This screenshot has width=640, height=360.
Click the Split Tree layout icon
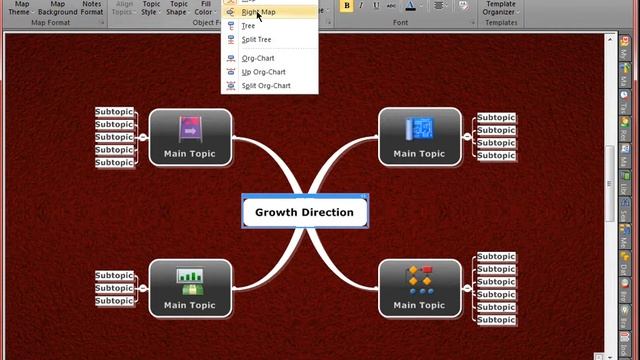point(231,40)
